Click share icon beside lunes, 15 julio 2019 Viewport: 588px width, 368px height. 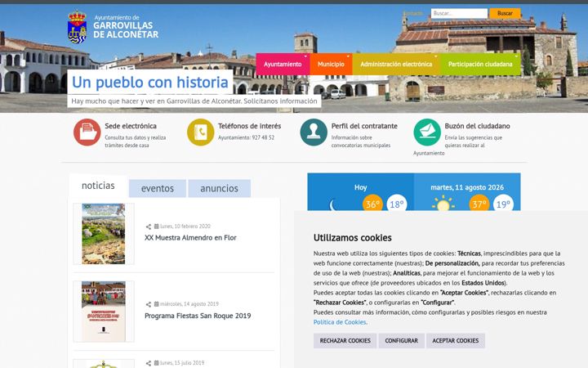tap(149, 363)
